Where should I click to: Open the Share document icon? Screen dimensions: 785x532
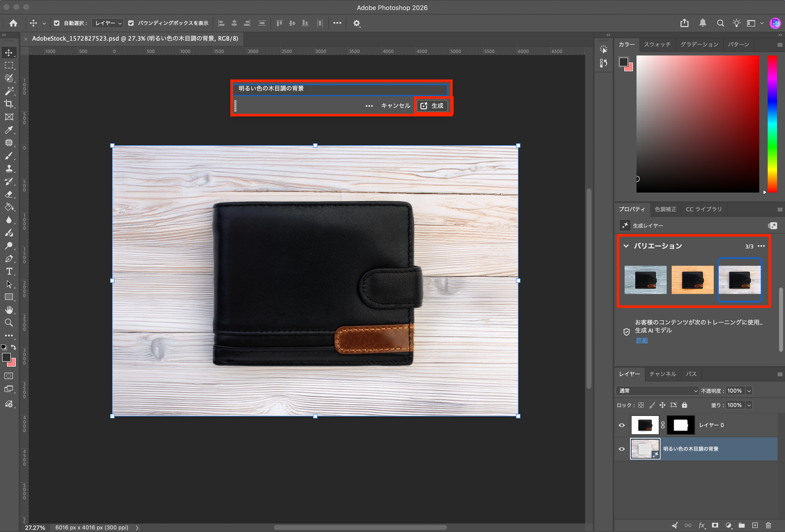[685, 23]
